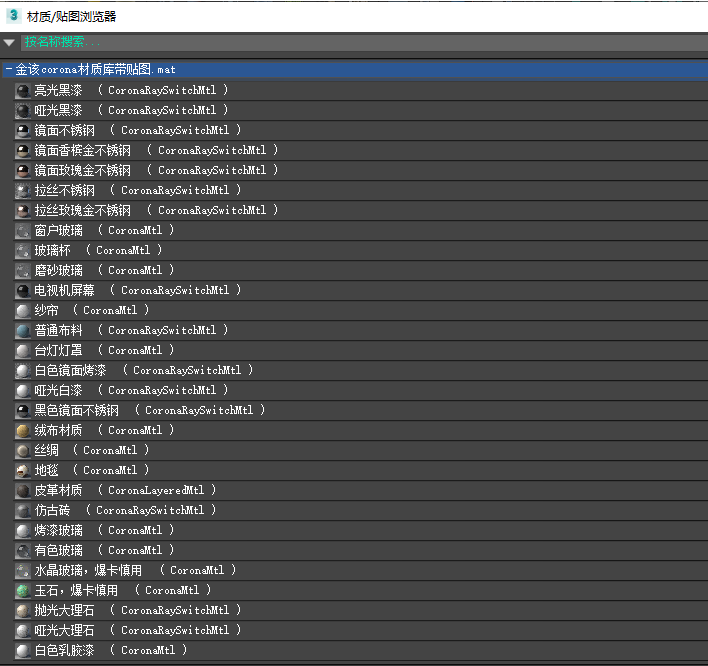Viewport: 708px width, 666px height.
Task: Select the 有色玻璃 material row text
Action: (104, 550)
